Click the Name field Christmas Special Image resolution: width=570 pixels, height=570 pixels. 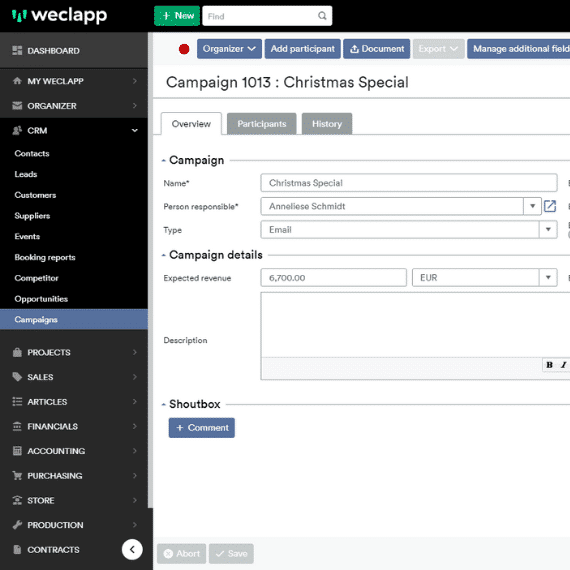409,183
